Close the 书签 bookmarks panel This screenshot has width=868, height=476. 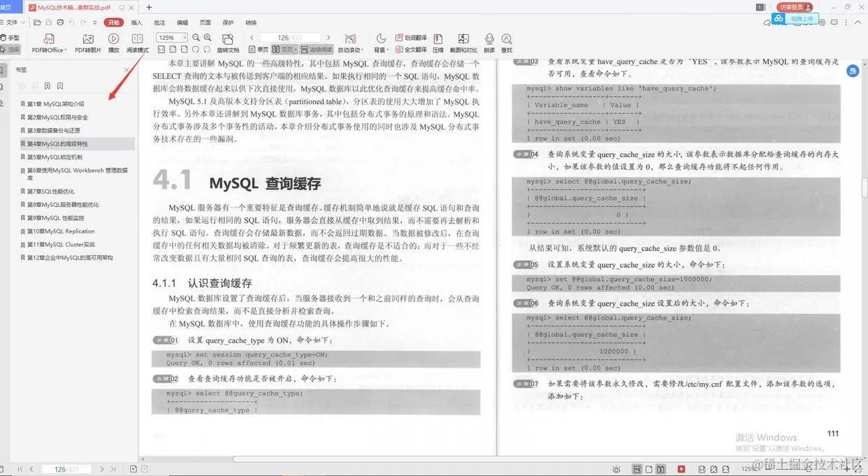point(126,70)
